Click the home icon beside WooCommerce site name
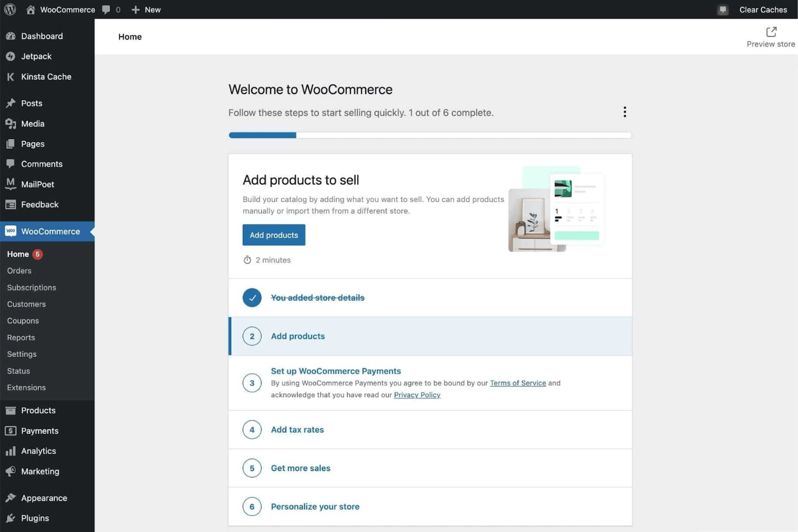This screenshot has height=532, width=798. [31, 10]
